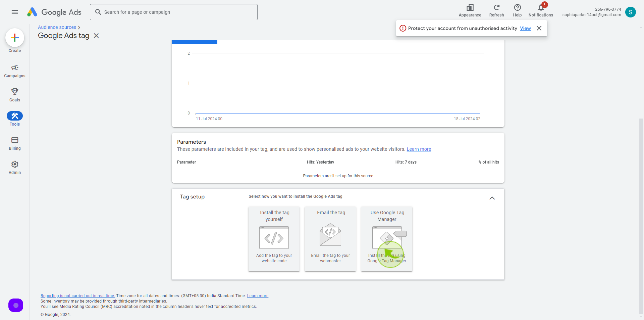
Task: Click the selected blue chart tab indicator
Action: coord(195,42)
